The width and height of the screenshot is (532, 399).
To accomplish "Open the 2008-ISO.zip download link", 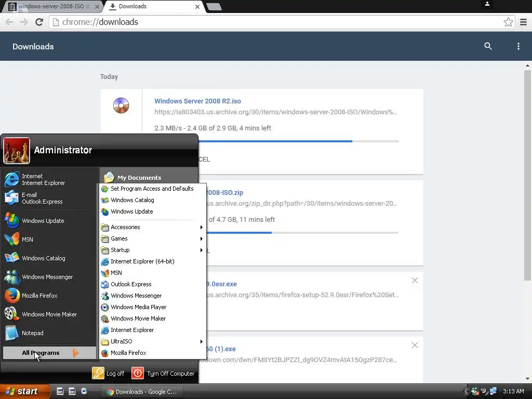I will click(224, 193).
